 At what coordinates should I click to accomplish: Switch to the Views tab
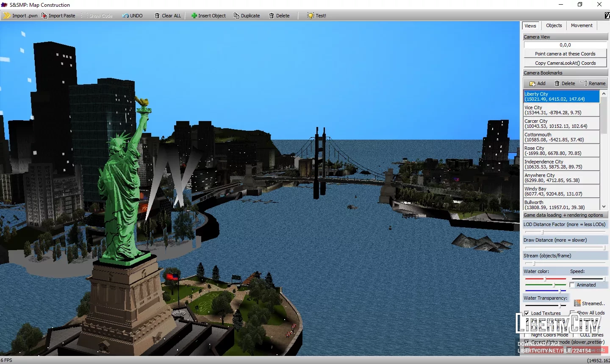(x=530, y=26)
